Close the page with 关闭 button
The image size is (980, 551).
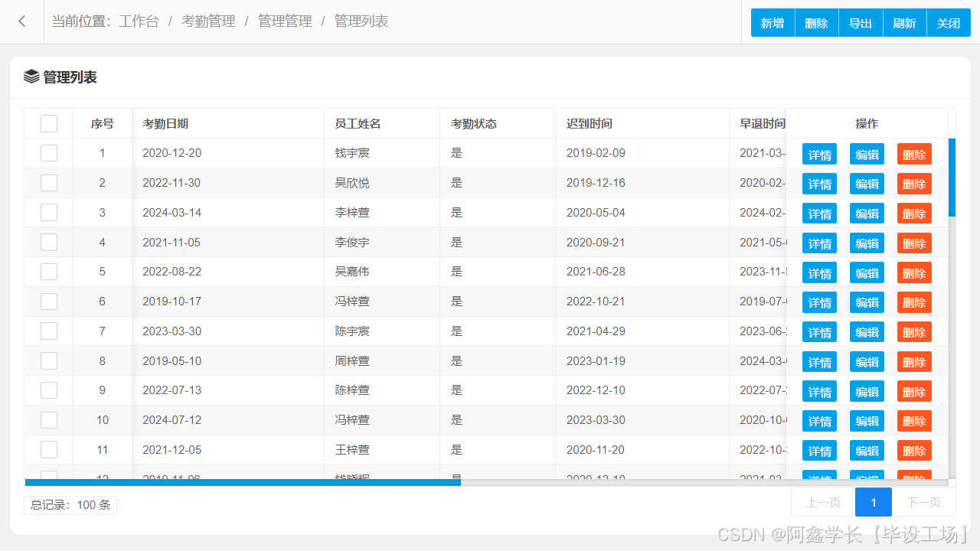[x=949, y=23]
